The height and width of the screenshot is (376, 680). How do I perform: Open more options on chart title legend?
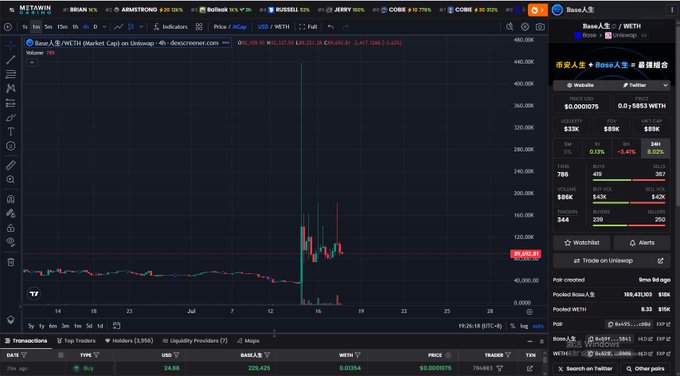point(226,43)
